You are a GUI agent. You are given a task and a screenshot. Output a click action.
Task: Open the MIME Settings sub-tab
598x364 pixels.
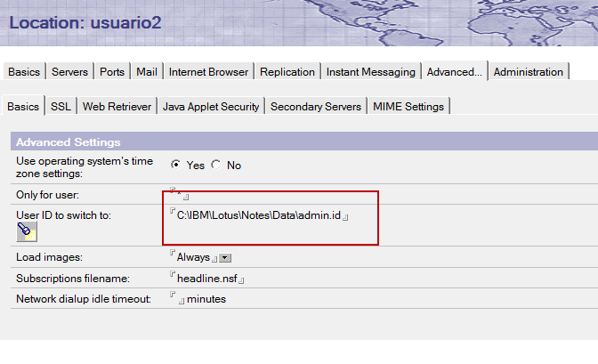408,107
